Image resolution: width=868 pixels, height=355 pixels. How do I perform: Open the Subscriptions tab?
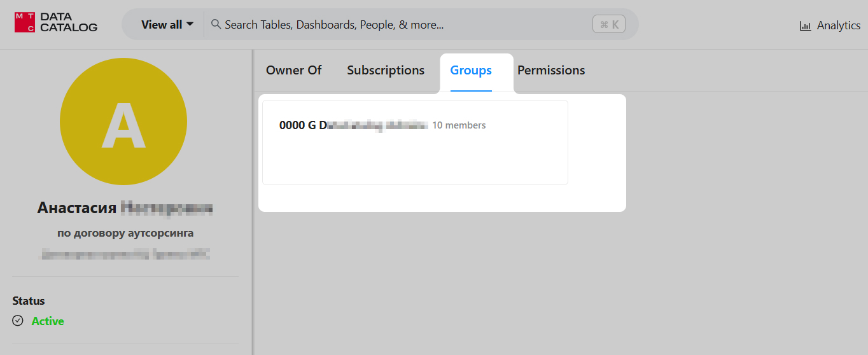click(x=386, y=71)
